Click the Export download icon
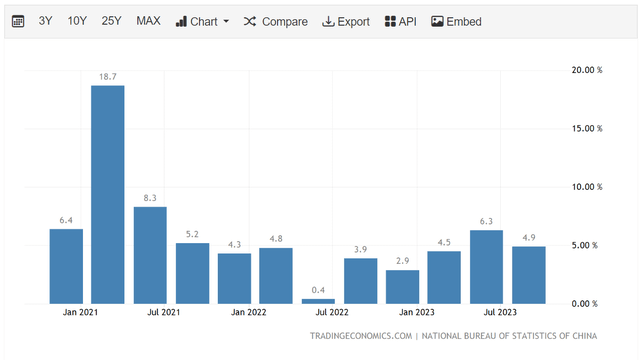This screenshot has width=640, height=360. (x=328, y=21)
